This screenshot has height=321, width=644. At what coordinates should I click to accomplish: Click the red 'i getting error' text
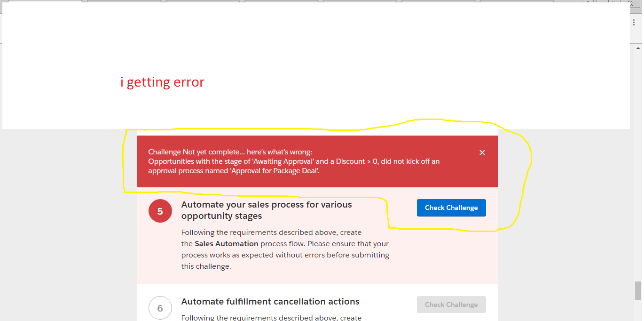pos(162,82)
